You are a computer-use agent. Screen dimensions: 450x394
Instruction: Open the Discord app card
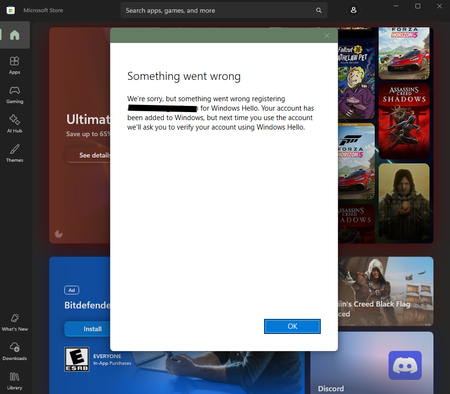(372, 363)
